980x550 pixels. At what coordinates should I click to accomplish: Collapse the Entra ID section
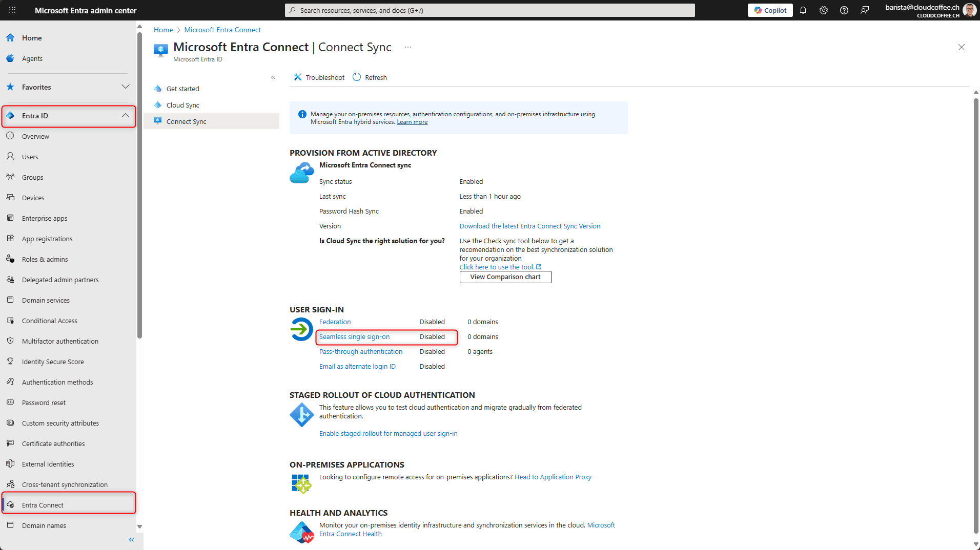click(125, 116)
